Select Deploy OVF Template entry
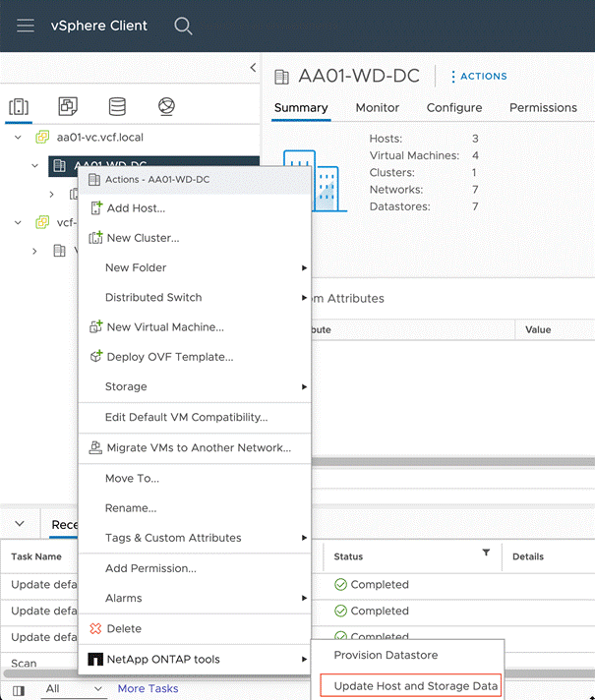The image size is (595, 700). point(195,356)
